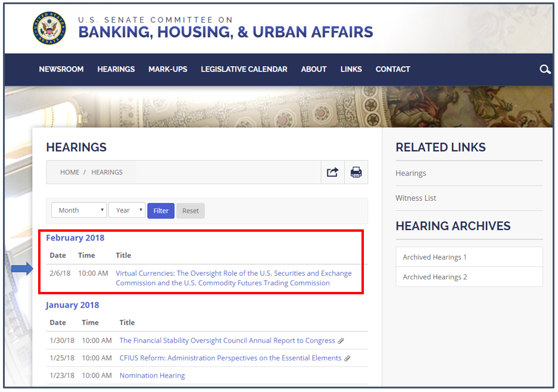Open attachment icon for Financial Stability hearing
This screenshot has width=558, height=392.
click(x=341, y=341)
